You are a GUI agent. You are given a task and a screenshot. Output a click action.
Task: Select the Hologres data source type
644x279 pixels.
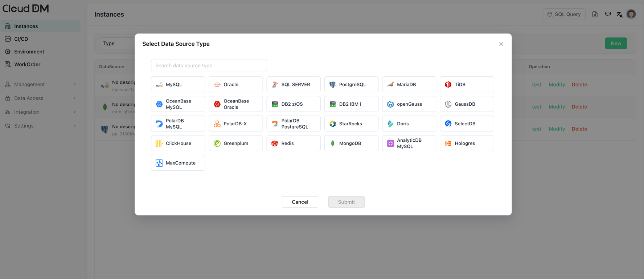[467, 143]
